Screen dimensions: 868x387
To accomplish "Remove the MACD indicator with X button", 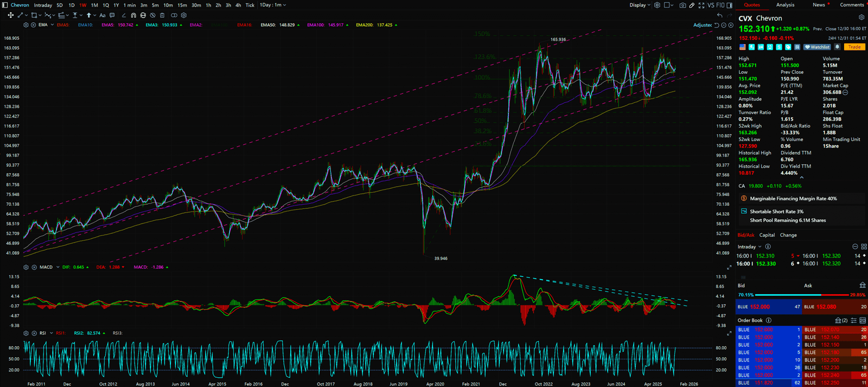I will (x=34, y=267).
